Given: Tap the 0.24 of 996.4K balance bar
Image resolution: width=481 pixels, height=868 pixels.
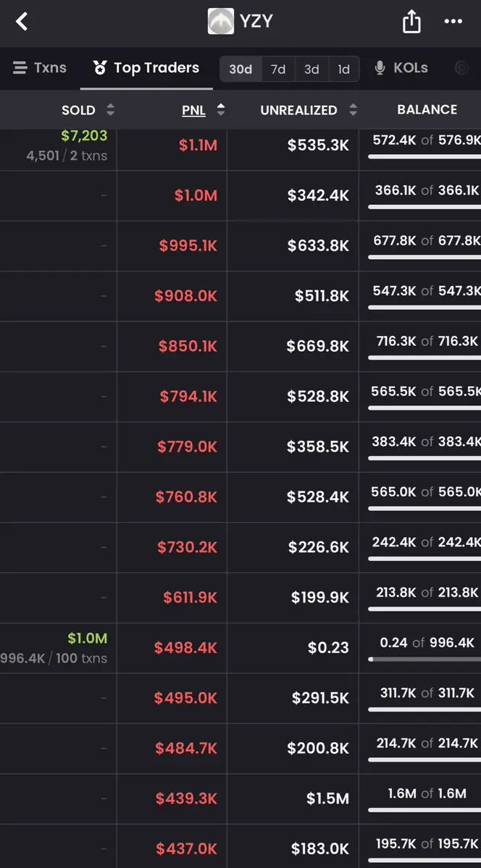Looking at the screenshot, I should pos(424,660).
